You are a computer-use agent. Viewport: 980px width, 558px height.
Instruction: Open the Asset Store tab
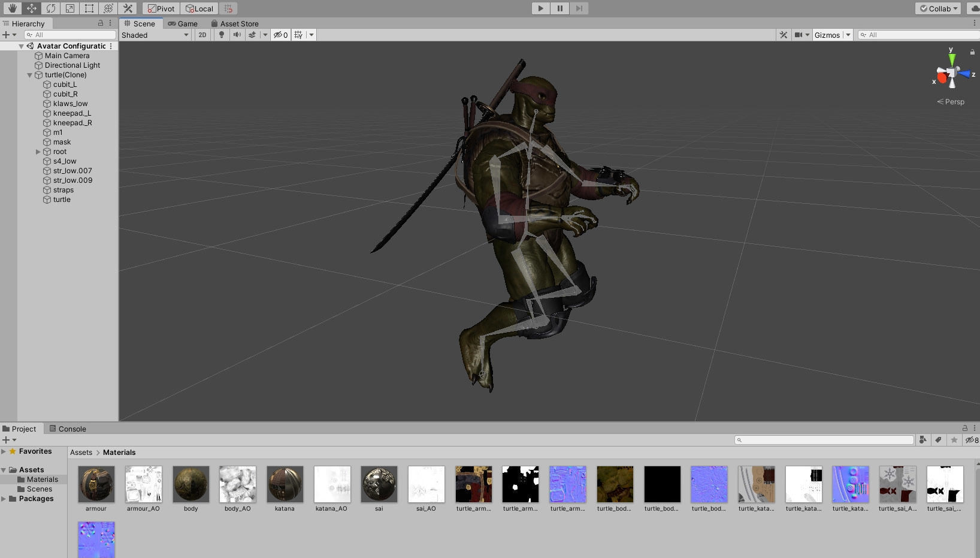click(234, 23)
